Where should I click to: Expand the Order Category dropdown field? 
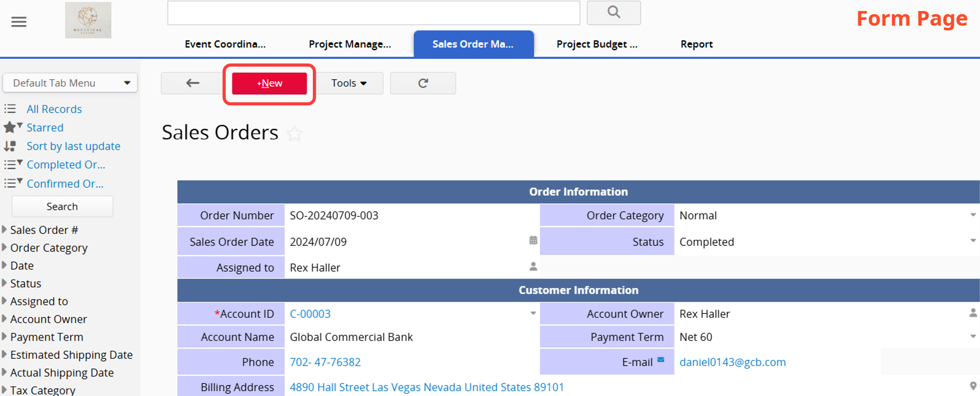[973, 215]
